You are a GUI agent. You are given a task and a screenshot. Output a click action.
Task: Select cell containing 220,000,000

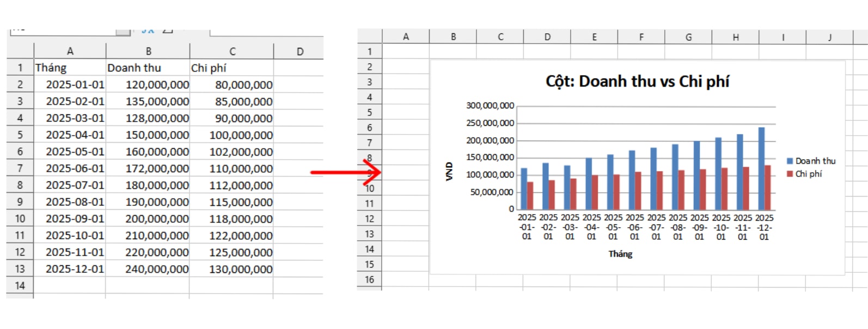tap(148, 252)
